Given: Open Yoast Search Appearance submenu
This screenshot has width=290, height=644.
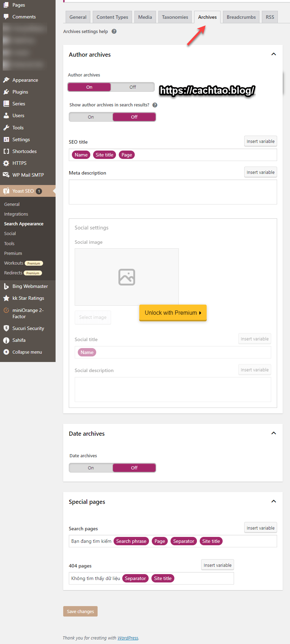Looking at the screenshot, I should point(24,224).
